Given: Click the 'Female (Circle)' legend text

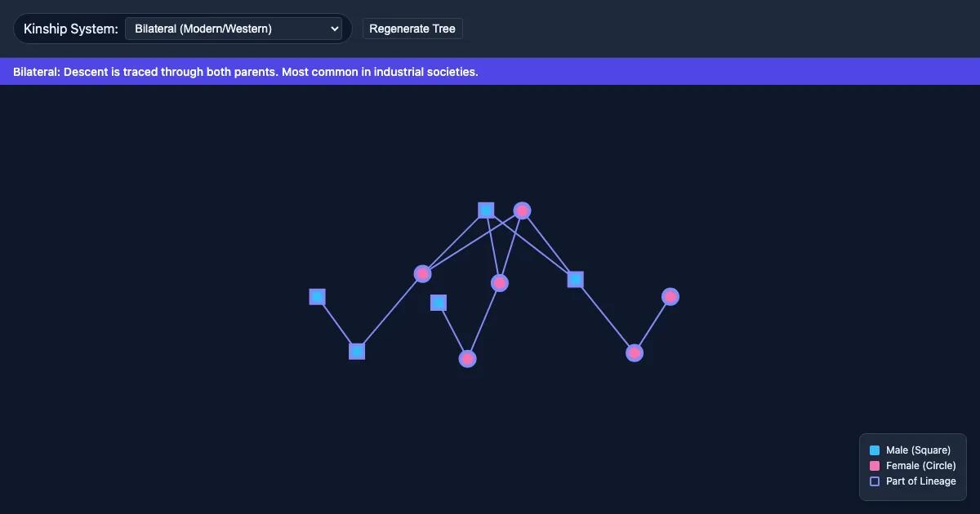Looking at the screenshot, I should coord(921,466).
